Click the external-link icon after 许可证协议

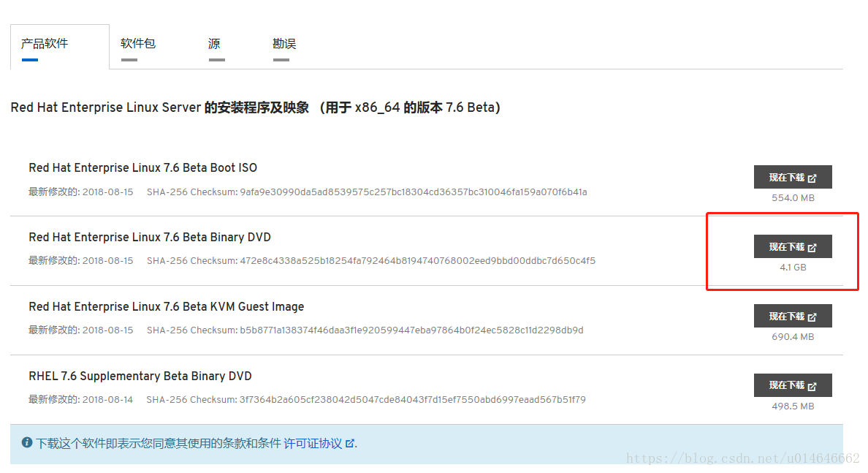tap(350, 444)
